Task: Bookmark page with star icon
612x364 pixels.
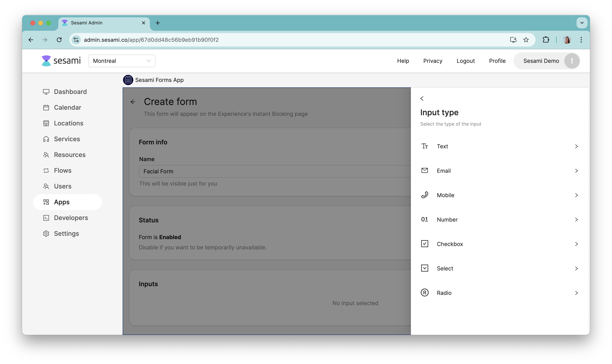Action: (526, 40)
